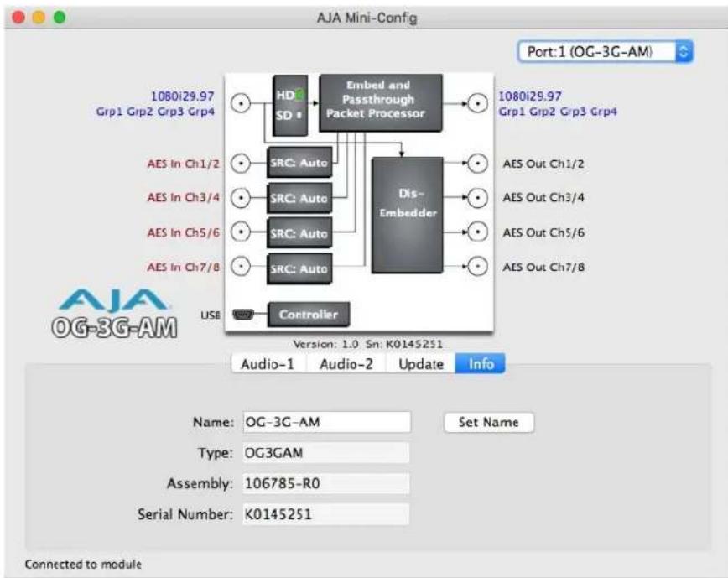This screenshot has height=578, width=728.
Task: Click the AES In Ch1/2 connector icon
Action: (241, 164)
